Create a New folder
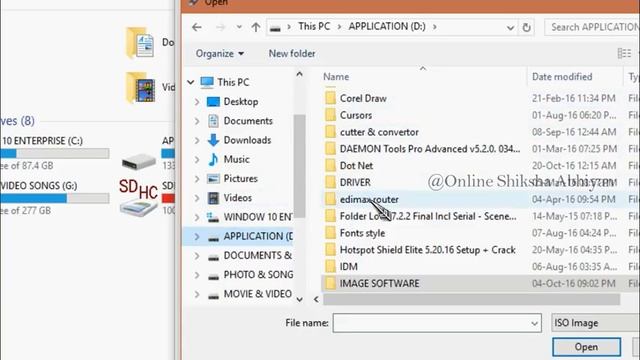This screenshot has height=360, width=640. (292, 53)
